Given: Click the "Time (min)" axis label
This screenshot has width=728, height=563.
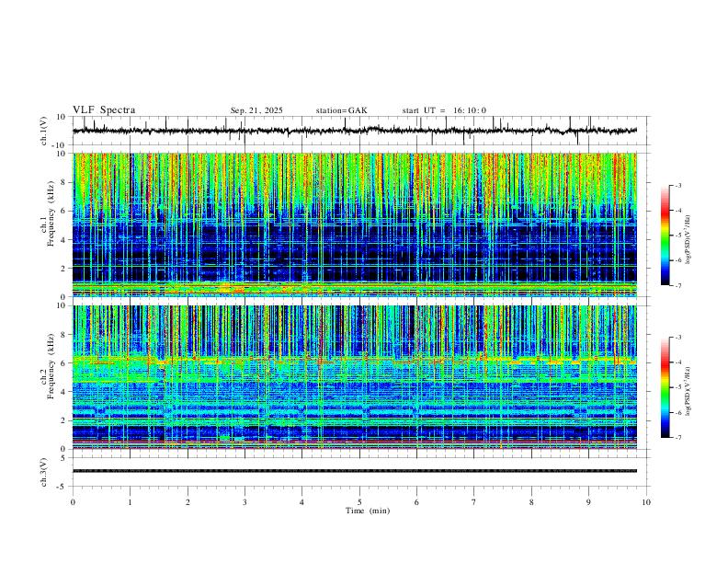Looking at the screenshot, I should [368, 511].
